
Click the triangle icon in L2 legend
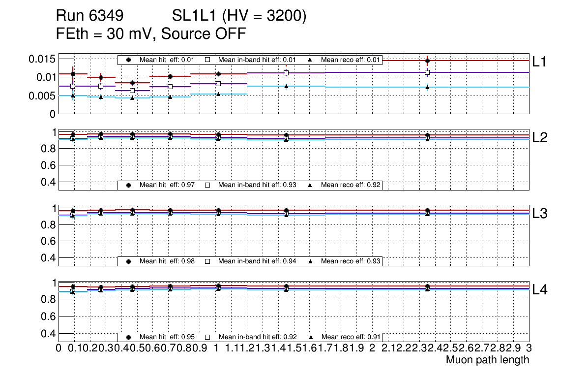click(310, 185)
